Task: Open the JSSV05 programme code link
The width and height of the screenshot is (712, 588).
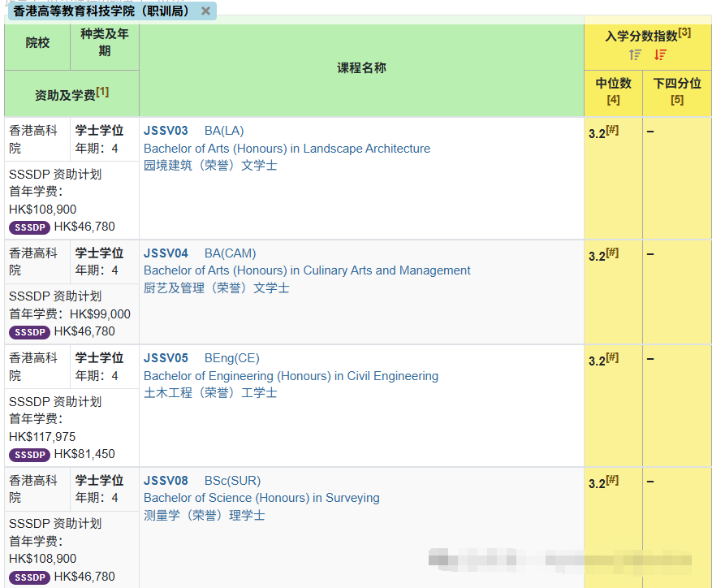Action: (166, 358)
